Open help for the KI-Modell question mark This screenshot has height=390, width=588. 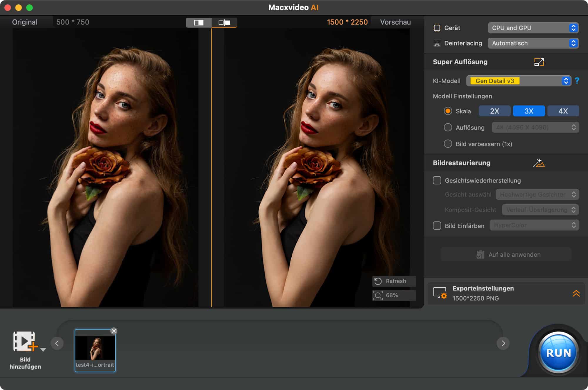pos(577,81)
